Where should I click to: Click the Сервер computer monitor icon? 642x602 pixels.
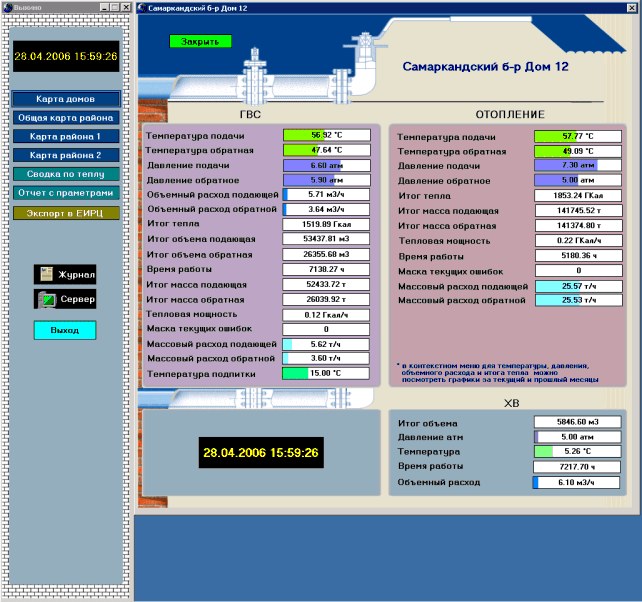click(x=45, y=299)
